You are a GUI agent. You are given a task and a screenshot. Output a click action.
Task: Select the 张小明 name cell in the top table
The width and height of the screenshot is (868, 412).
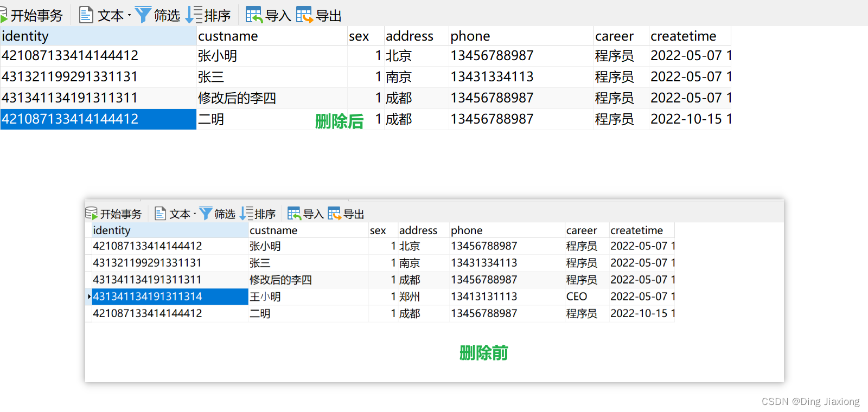pos(272,56)
